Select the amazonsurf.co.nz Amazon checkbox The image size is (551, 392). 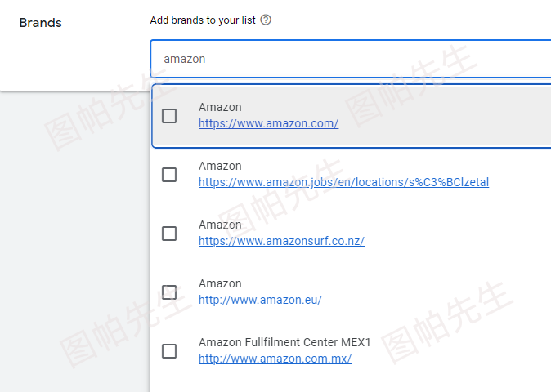coord(169,234)
